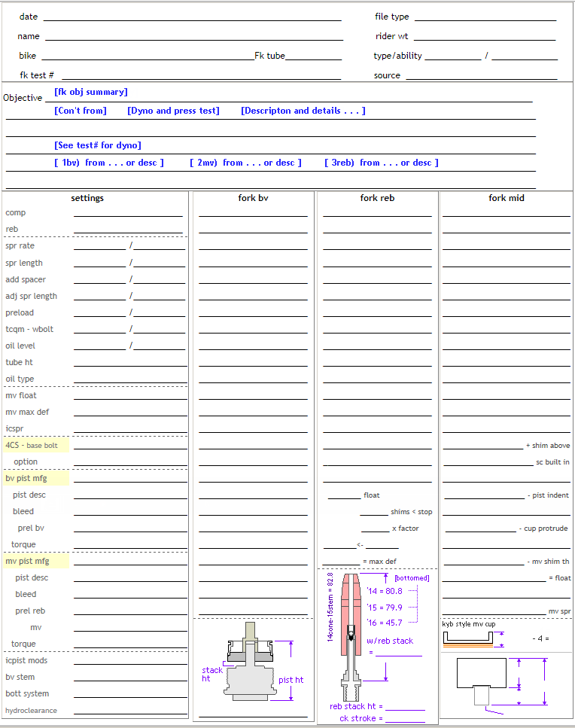Open [See test# for dyno] link
Image resolution: width=575 pixels, height=728 pixels.
pos(98,145)
